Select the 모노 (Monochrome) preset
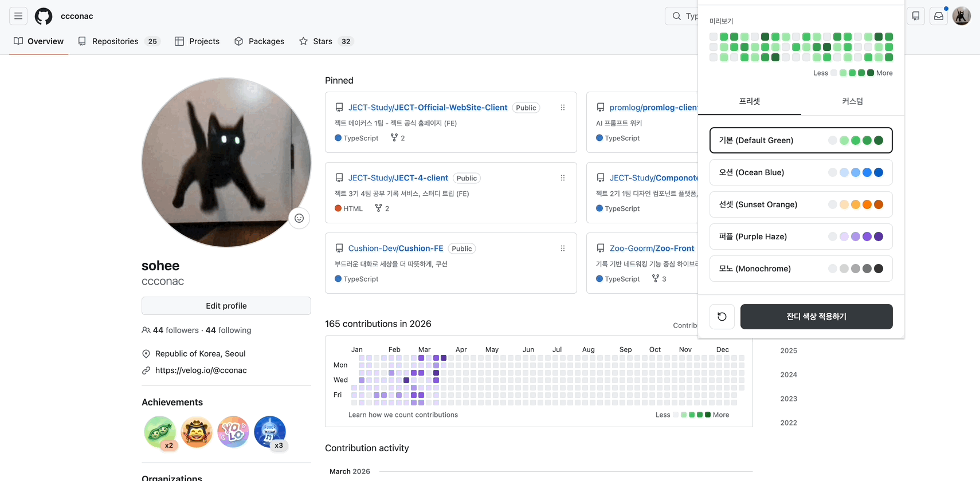The height and width of the screenshot is (481, 980). click(x=801, y=269)
